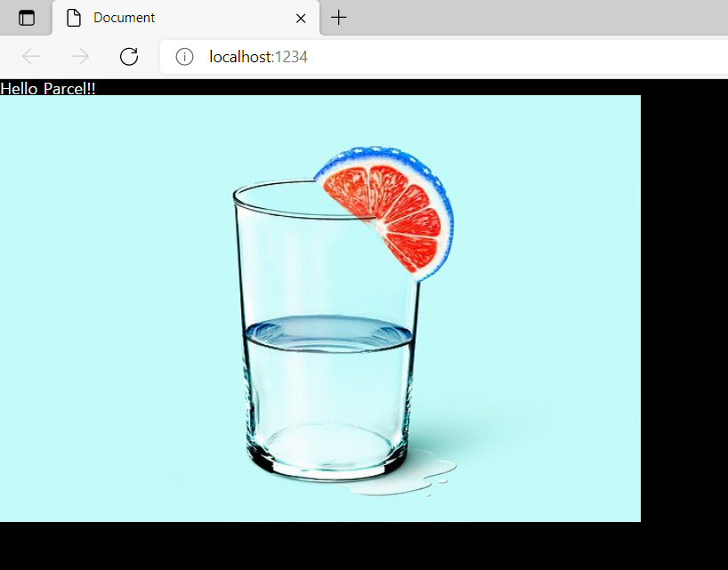
Task: Open a new tab with plus button
Action: [338, 18]
